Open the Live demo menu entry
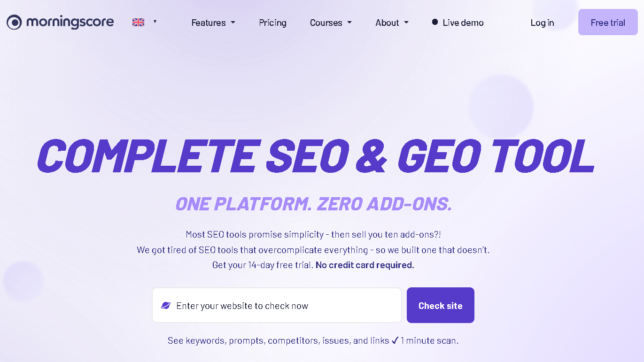 pyautogui.click(x=463, y=22)
